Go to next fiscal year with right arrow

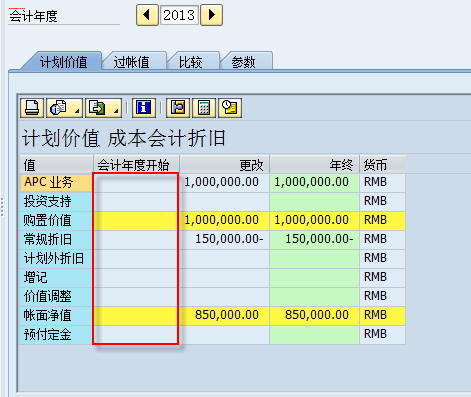211,15
